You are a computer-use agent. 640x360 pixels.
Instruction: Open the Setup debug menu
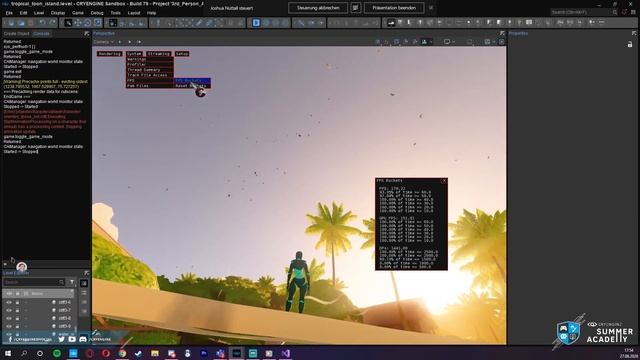point(182,54)
